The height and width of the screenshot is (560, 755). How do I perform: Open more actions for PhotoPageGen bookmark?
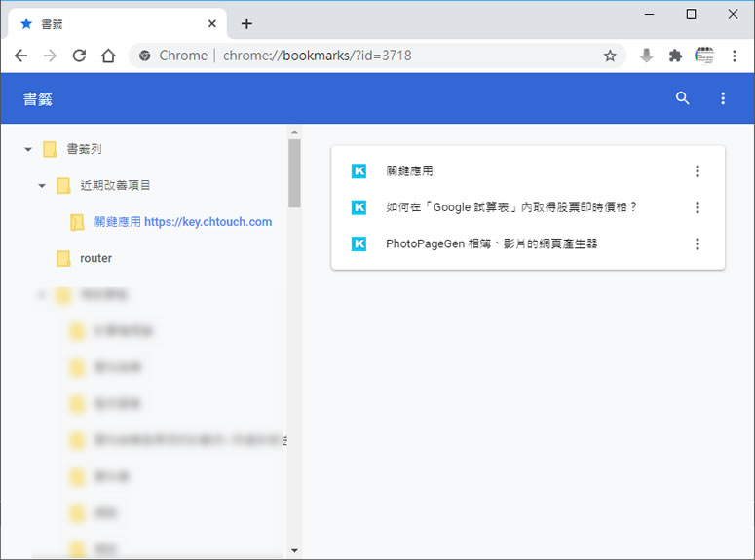[698, 243]
